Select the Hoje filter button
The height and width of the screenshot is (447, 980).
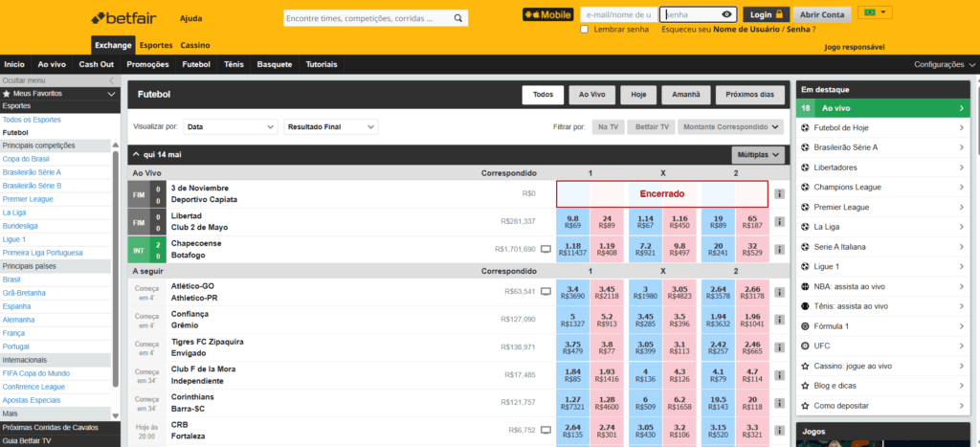click(638, 95)
